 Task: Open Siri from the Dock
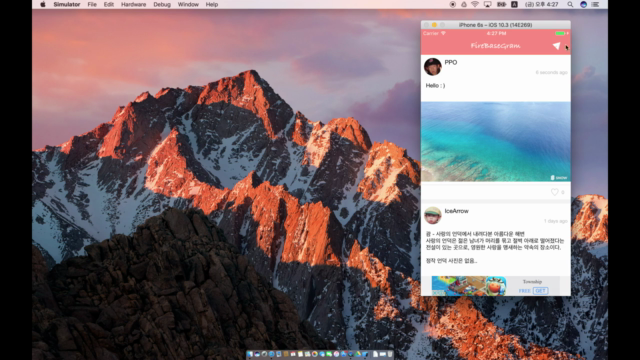tap(257, 354)
